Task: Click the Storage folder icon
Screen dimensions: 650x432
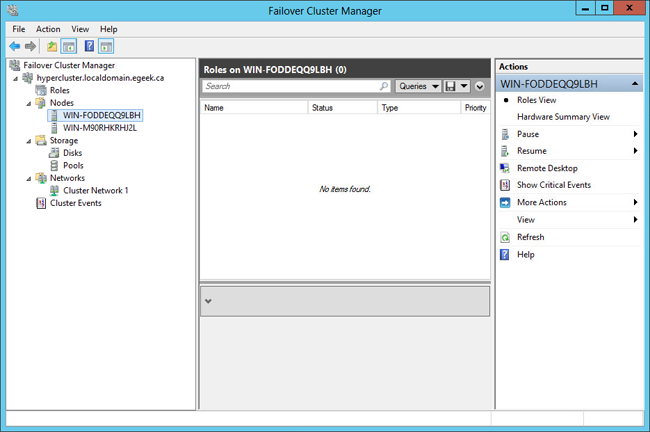Action: (x=41, y=141)
